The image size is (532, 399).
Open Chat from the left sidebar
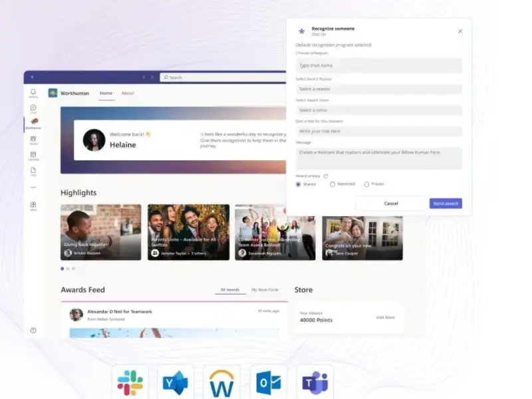coord(33,108)
